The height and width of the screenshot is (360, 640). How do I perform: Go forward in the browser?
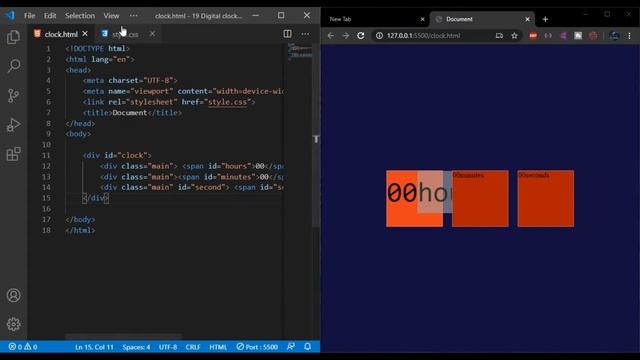pyautogui.click(x=346, y=36)
